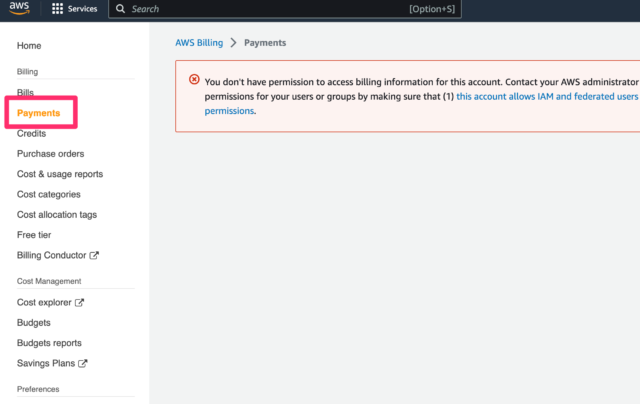The image size is (640, 404).
Task: Go to AWS Billing breadcrumb link
Action: click(x=199, y=42)
